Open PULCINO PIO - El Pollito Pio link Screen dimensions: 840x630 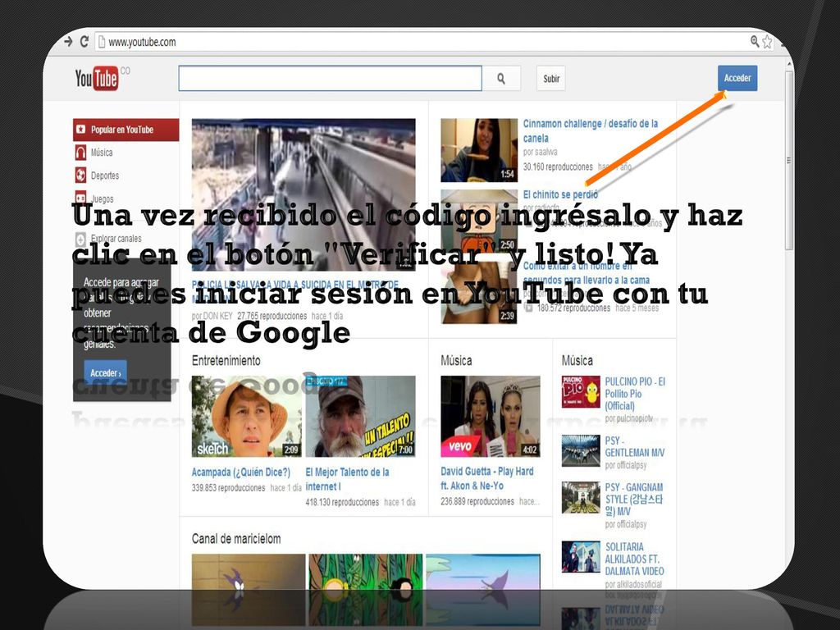[x=635, y=394]
